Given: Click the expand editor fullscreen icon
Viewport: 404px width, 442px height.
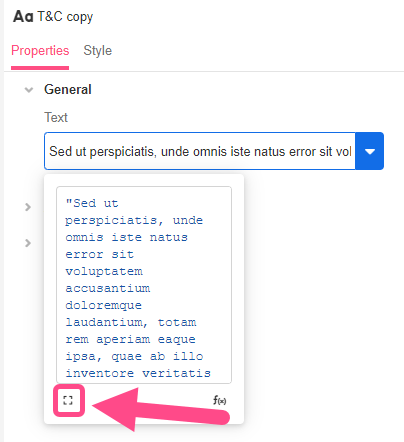Looking at the screenshot, I should coord(68,400).
